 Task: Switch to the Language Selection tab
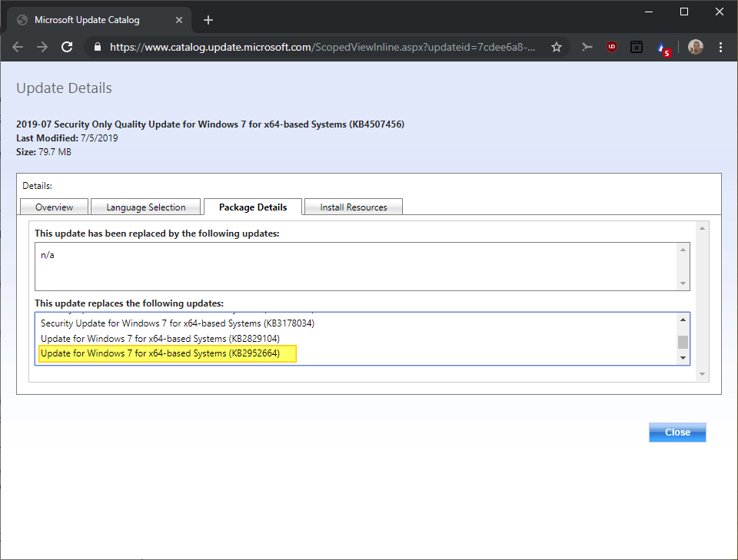[146, 207]
